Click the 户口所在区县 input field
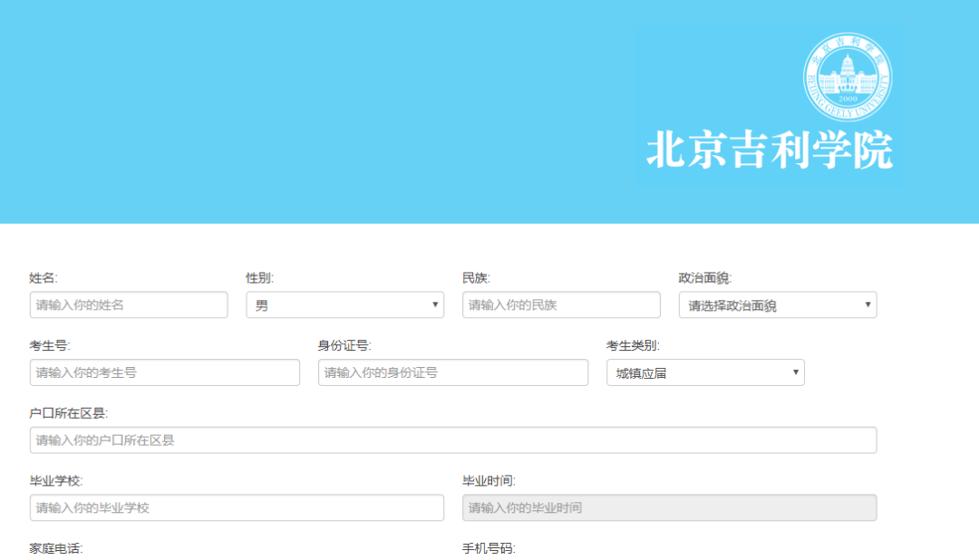This screenshot has width=979, height=560. [453, 440]
